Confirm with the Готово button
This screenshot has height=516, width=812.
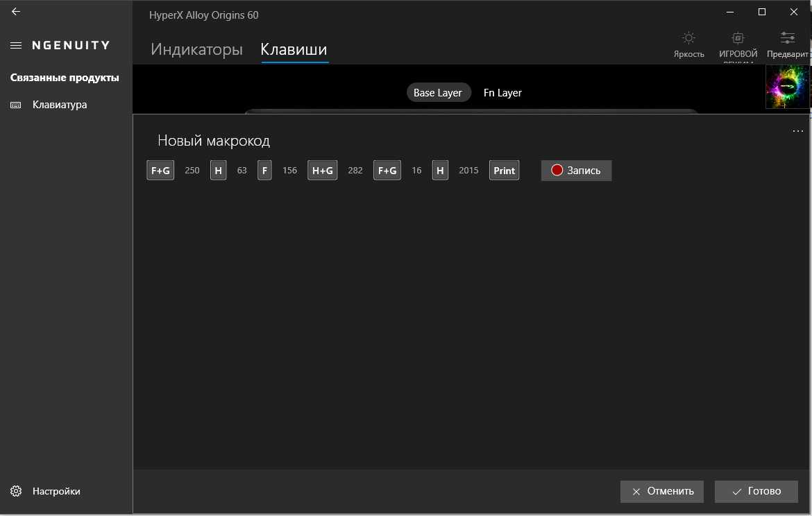tap(756, 491)
